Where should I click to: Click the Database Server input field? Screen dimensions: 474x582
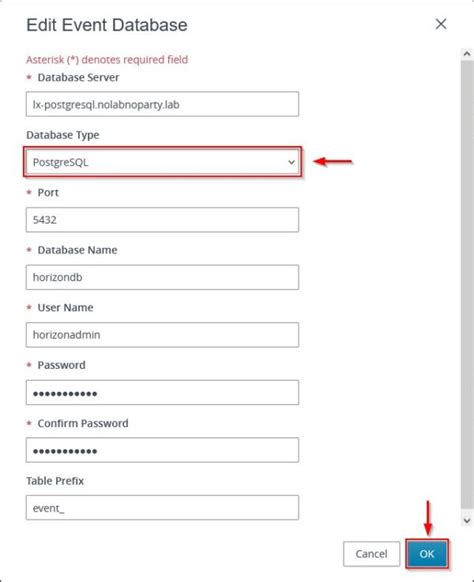click(x=162, y=104)
